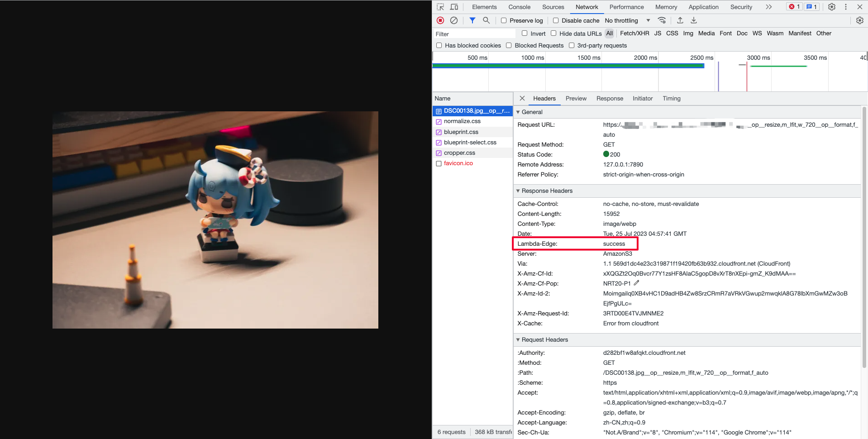Viewport: 868px width, 439px height.
Task: Toggle the network filter funnel icon
Action: click(472, 20)
